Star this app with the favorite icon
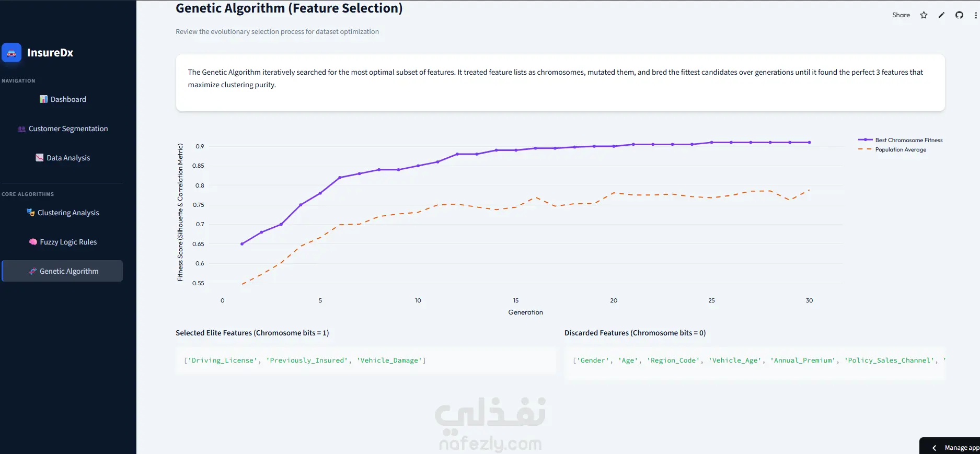The width and height of the screenshot is (980, 454). (924, 15)
